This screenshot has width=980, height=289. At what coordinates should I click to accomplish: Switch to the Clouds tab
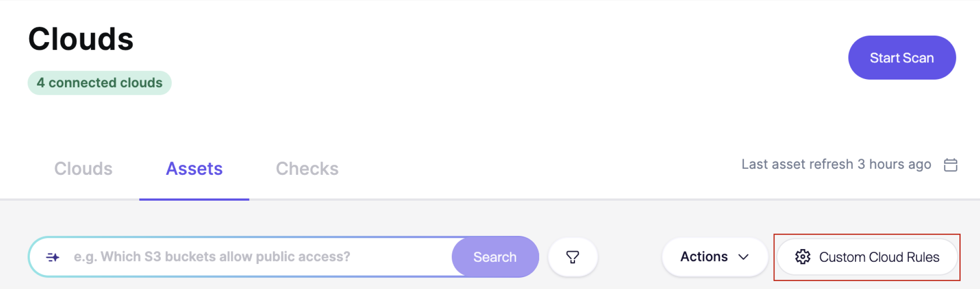(x=83, y=169)
